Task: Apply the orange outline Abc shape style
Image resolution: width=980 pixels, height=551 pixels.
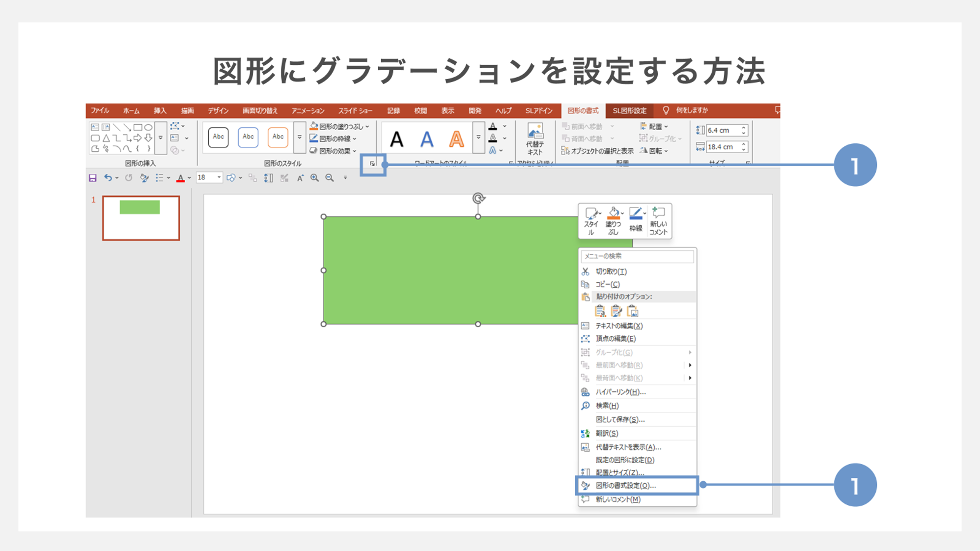Action: pyautogui.click(x=278, y=137)
